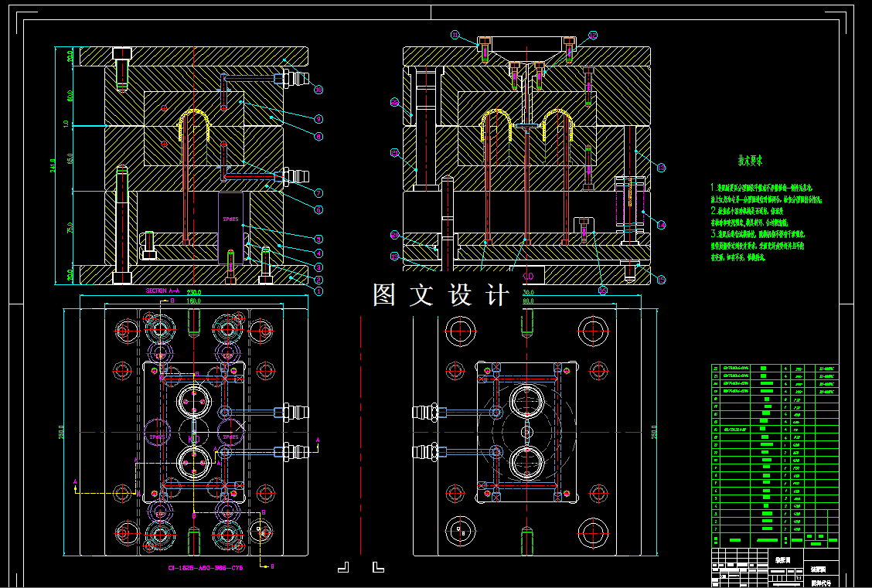The image size is (872, 588).
Task: Click part balloon number 13
Action: click(661, 168)
